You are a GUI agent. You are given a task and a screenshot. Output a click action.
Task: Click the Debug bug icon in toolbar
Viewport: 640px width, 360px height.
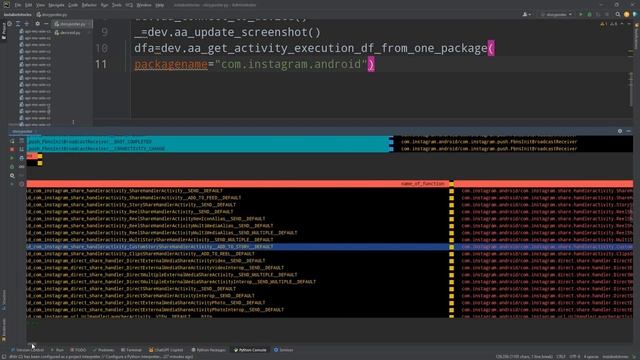[x=589, y=14]
